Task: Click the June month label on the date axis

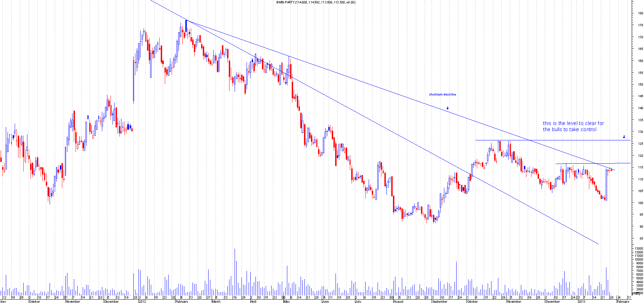Action: coord(325,301)
